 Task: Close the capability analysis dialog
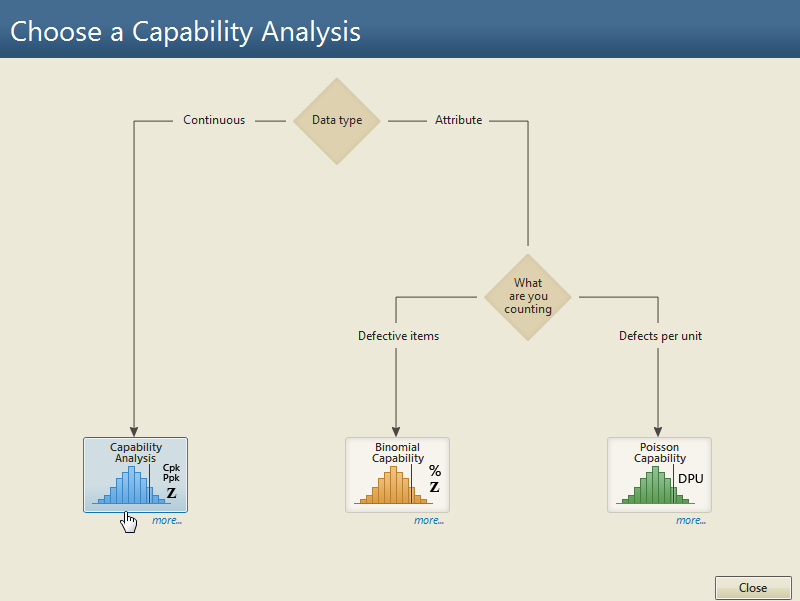pos(753,588)
